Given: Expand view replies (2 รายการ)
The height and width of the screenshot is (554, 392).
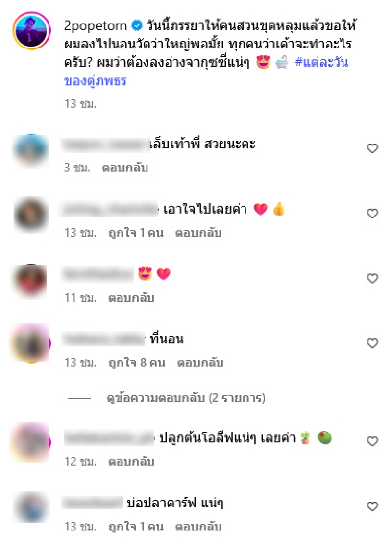Looking at the screenshot, I should 186,398.
